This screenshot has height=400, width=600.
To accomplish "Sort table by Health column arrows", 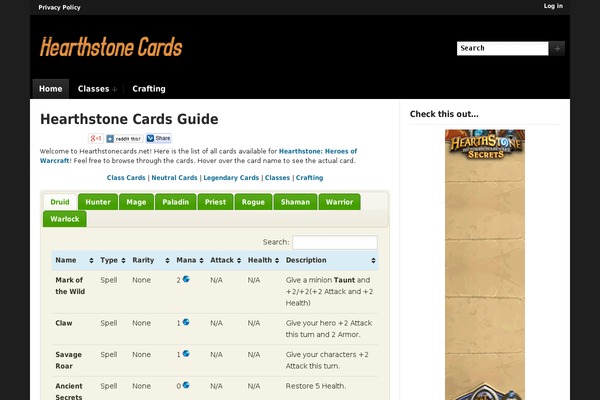I will pos(277,261).
